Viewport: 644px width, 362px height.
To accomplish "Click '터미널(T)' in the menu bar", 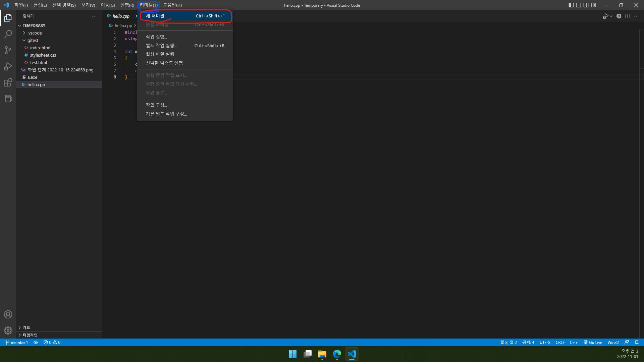I will tap(149, 5).
